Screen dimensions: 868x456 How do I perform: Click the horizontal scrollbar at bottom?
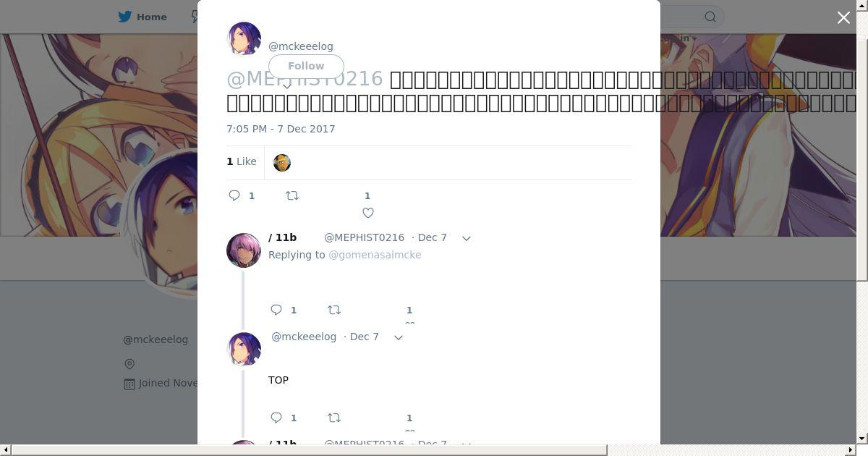pyautogui.click(x=309, y=450)
